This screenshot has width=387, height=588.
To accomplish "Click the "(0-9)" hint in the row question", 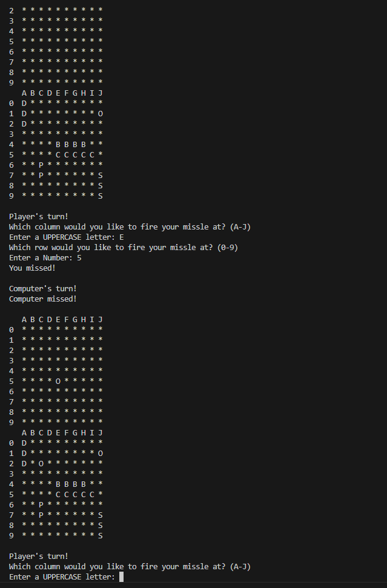I will coord(228,248).
